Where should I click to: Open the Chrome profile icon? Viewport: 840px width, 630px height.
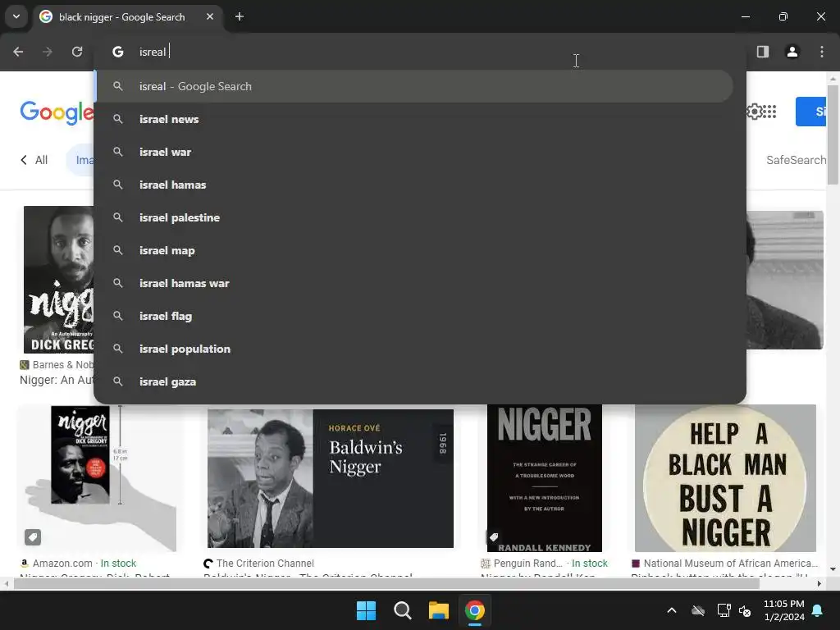[792, 52]
